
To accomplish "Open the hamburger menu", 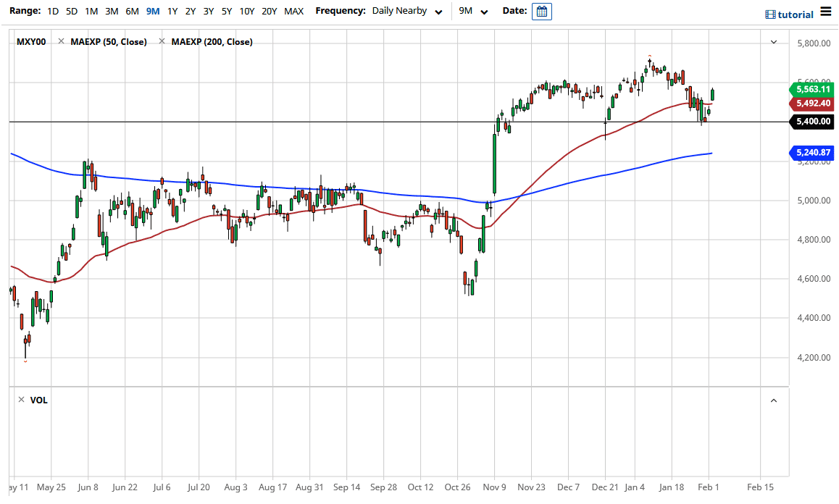I will coord(827,12).
